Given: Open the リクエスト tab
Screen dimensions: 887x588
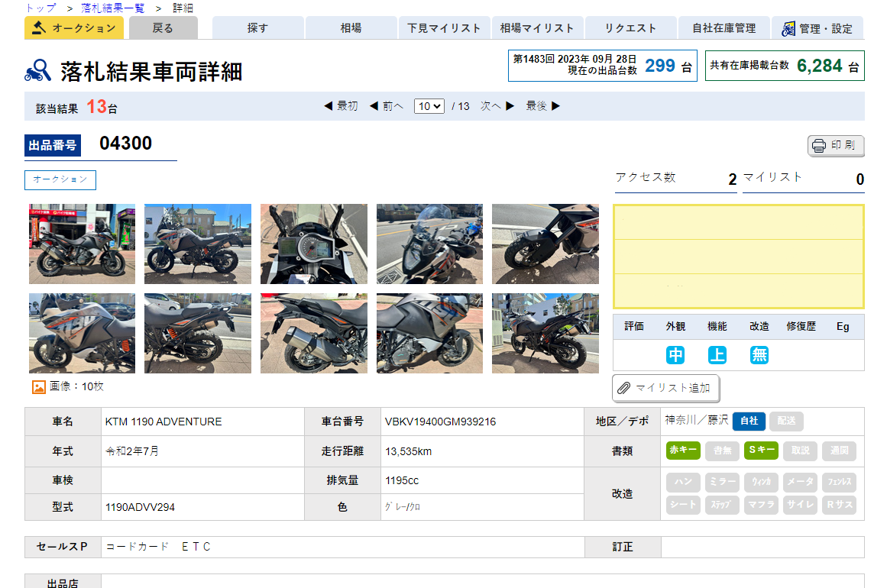Looking at the screenshot, I should (x=631, y=27).
